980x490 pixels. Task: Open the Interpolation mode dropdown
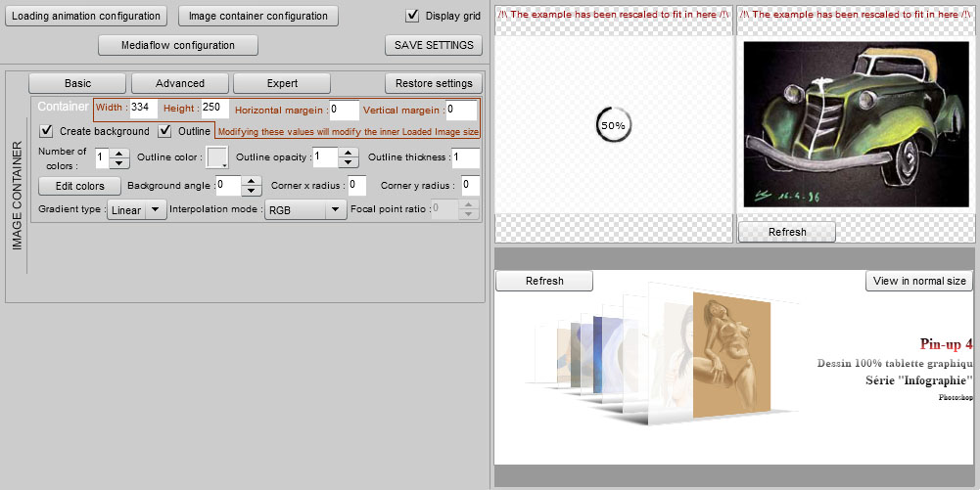pos(305,209)
